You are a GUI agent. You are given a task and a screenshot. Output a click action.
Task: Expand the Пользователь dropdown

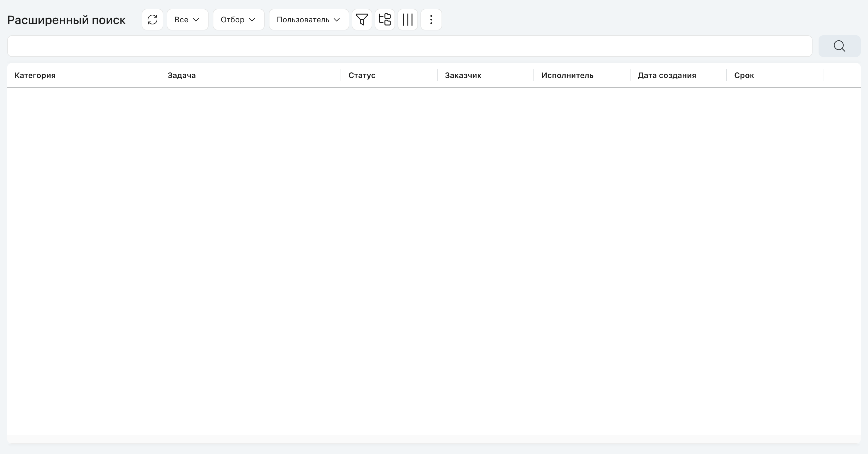(x=309, y=20)
